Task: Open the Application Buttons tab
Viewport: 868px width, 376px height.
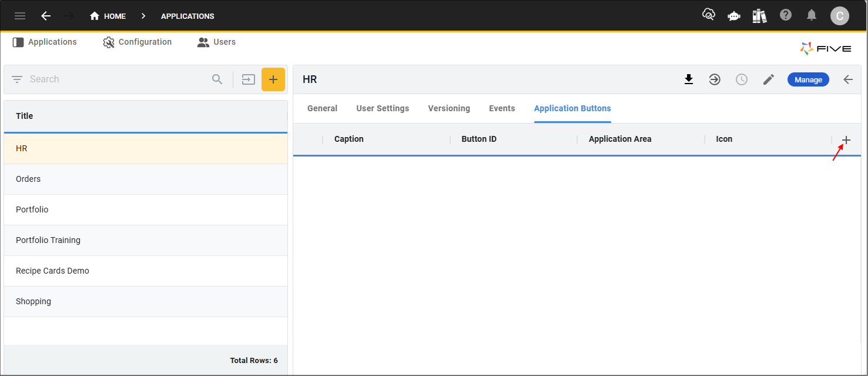Action: click(x=572, y=108)
